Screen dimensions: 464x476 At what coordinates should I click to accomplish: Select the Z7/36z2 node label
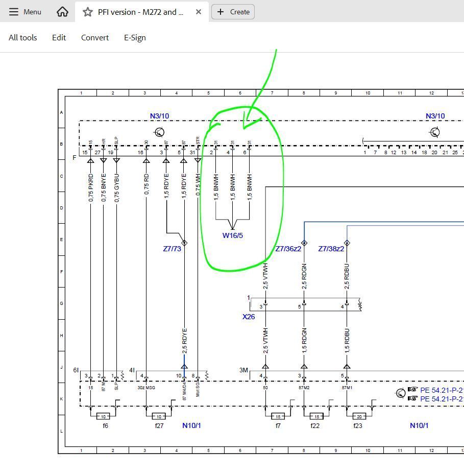pos(288,249)
